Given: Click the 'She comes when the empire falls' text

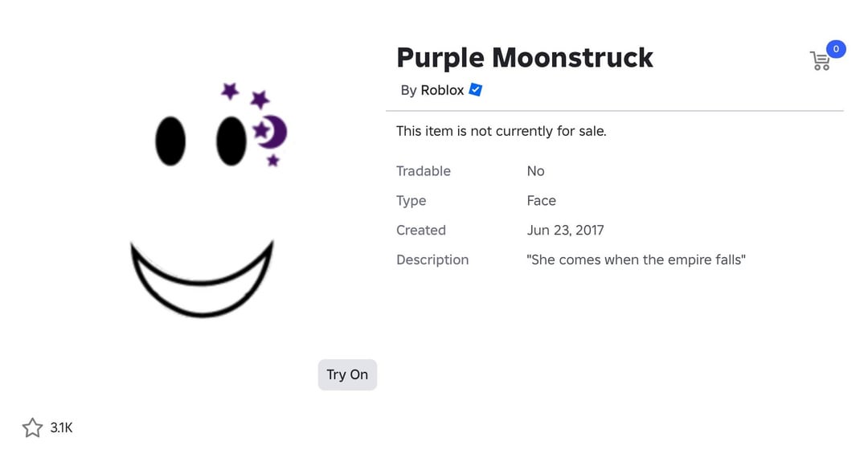Looking at the screenshot, I should point(637,260).
